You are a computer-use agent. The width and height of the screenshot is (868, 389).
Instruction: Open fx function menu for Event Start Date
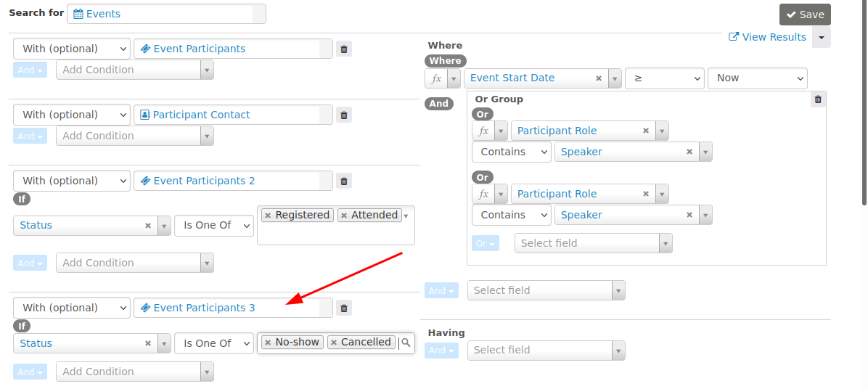[x=443, y=78]
